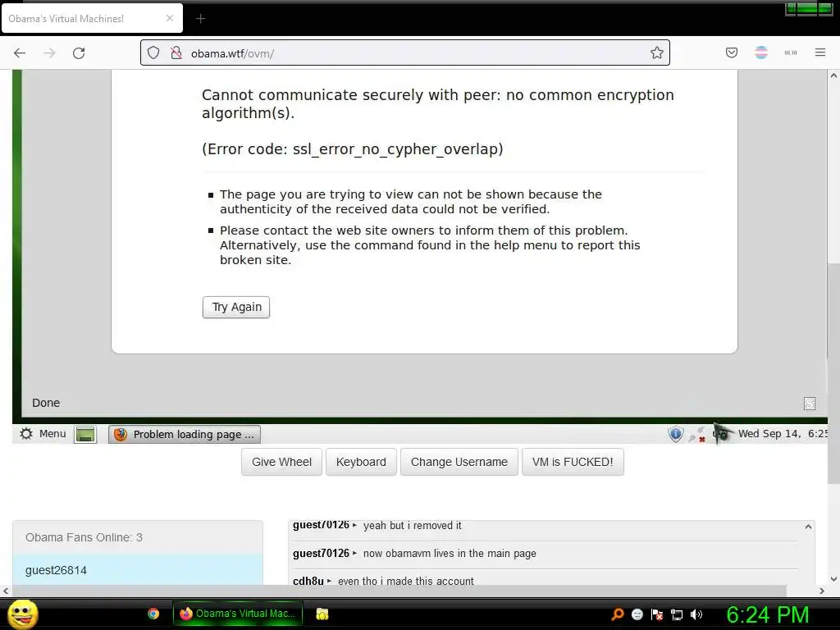Screen dimensions: 840x630
Task: Reload the obama.wtf page
Action: pos(79,52)
